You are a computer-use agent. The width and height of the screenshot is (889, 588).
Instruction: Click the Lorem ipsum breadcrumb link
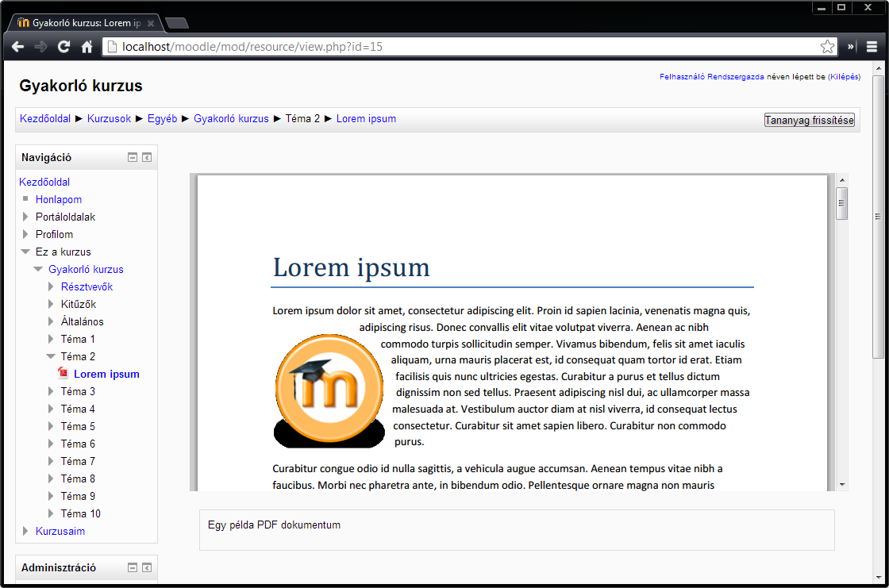click(x=366, y=119)
